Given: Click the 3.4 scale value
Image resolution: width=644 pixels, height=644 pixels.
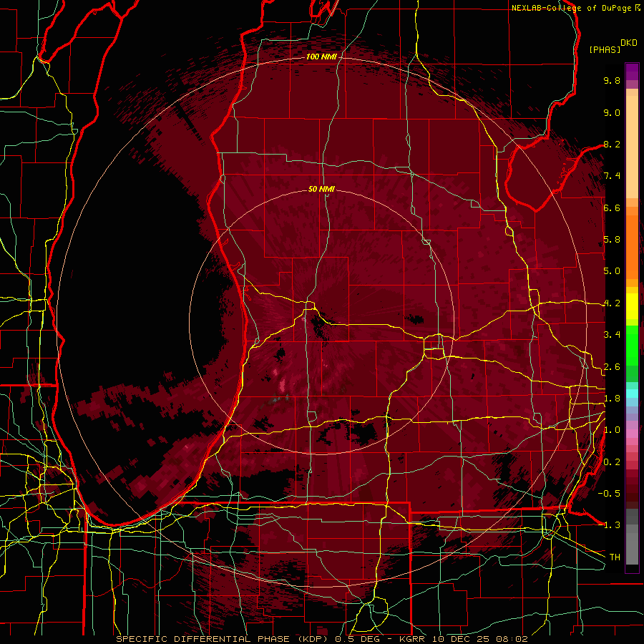Looking at the screenshot, I should 612,335.
